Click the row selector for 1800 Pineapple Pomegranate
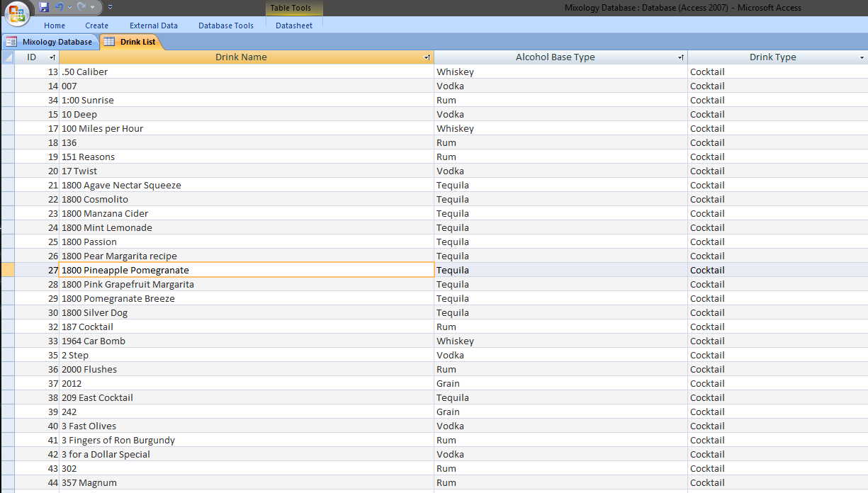 (8, 270)
